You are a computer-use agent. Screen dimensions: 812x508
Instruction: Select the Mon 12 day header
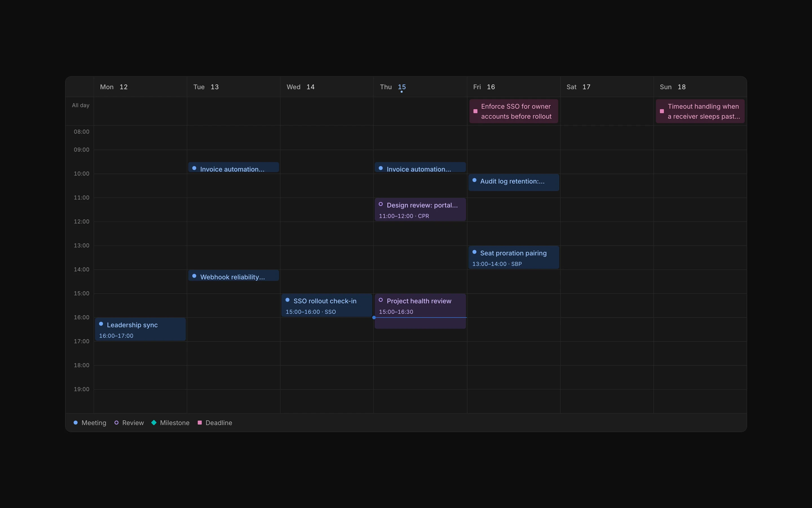[140, 87]
